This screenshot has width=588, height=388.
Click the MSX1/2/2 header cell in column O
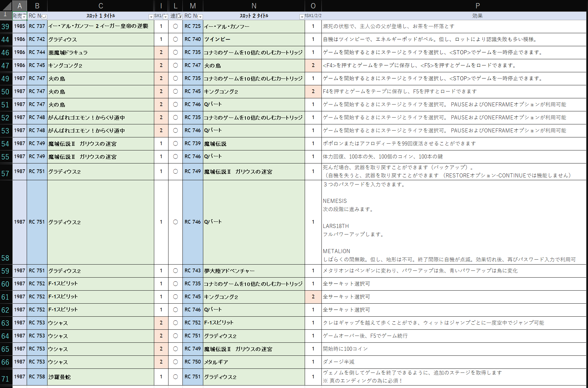tap(313, 16)
